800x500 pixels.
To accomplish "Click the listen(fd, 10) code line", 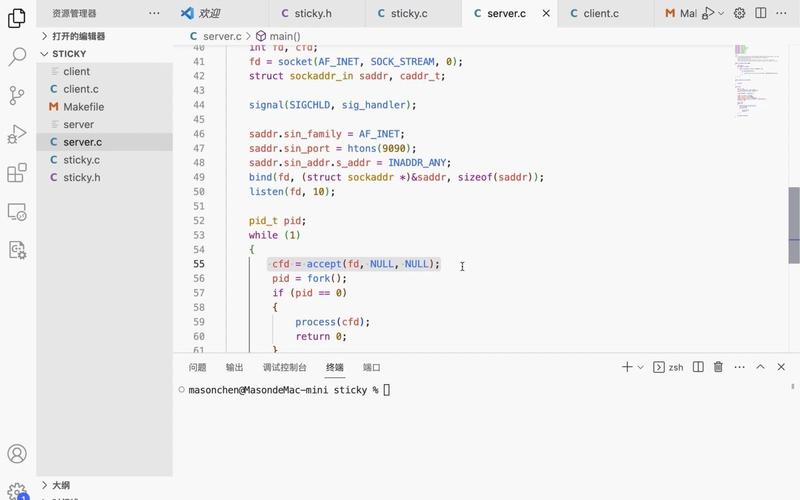I will [292, 192].
